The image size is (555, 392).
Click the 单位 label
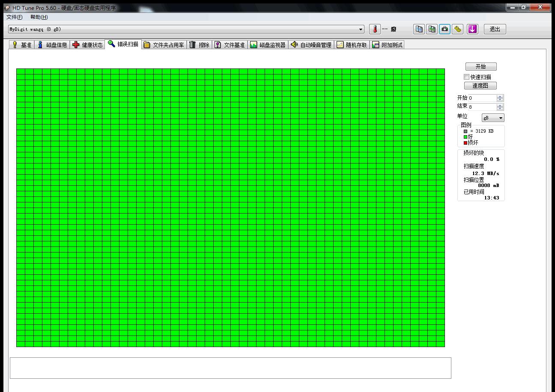462,116
